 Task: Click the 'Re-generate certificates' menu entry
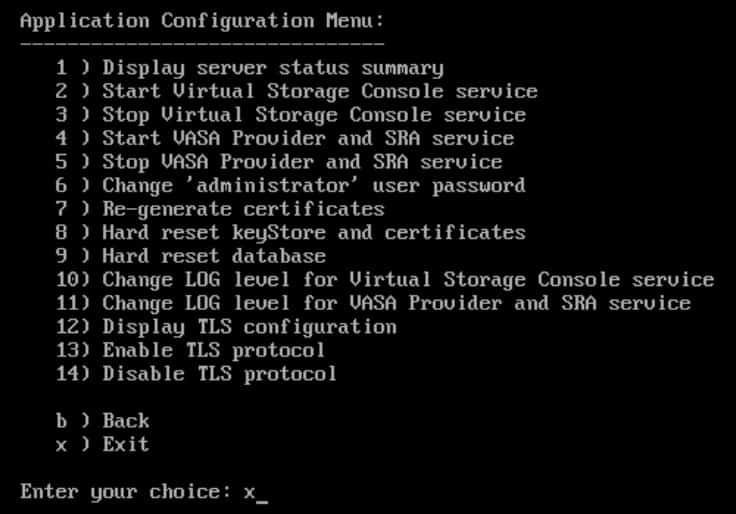[243, 209]
